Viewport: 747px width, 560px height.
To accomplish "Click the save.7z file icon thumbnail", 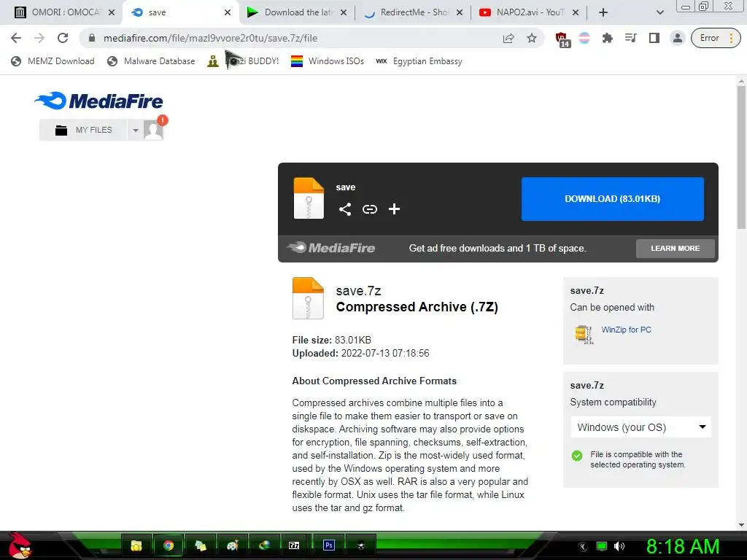I will click(309, 298).
